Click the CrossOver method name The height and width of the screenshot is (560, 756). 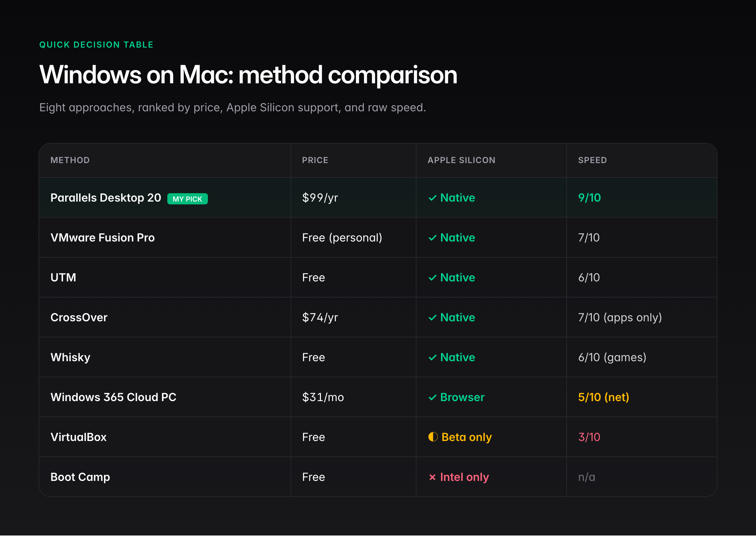point(79,317)
